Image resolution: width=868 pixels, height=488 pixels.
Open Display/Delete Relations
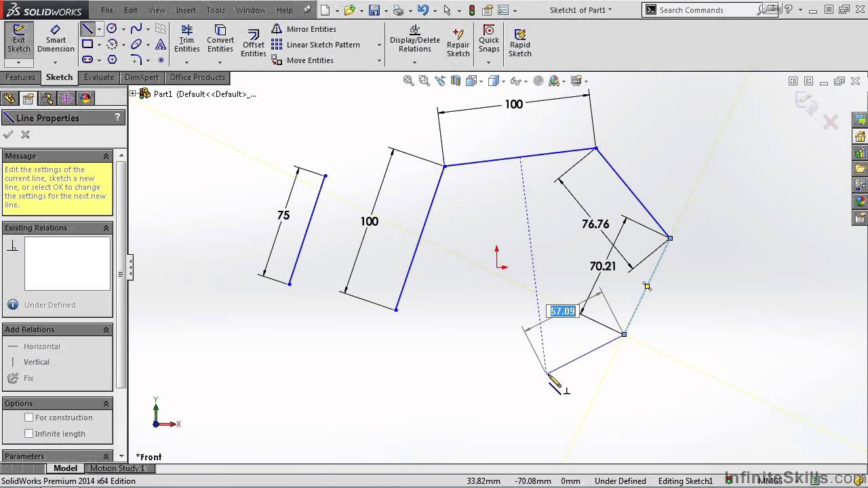[414, 39]
